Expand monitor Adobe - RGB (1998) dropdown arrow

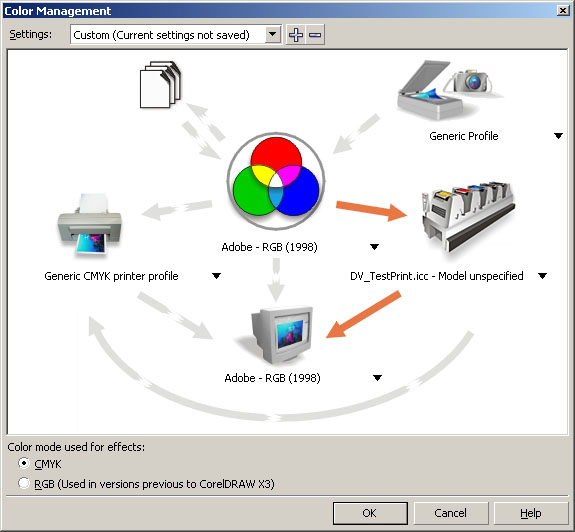click(377, 378)
